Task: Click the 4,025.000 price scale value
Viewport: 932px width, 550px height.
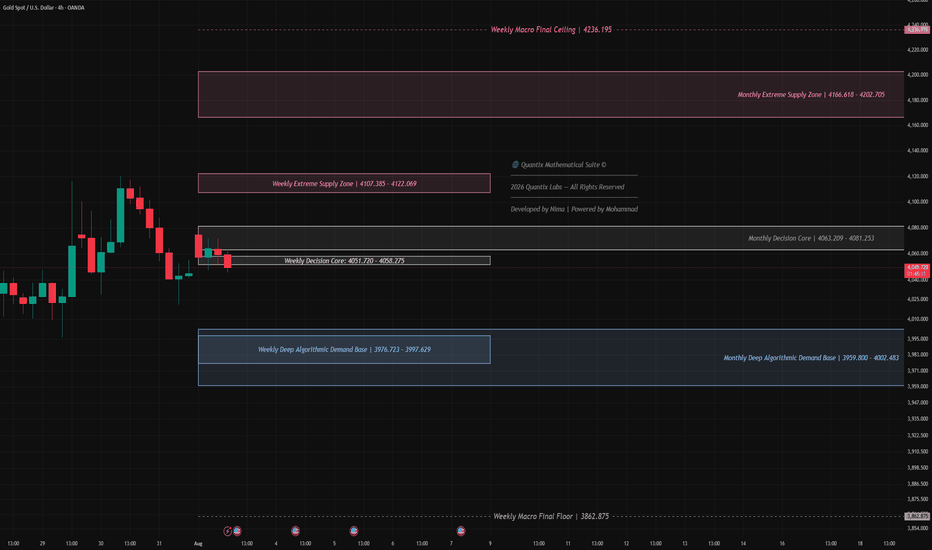Action: pos(917,299)
